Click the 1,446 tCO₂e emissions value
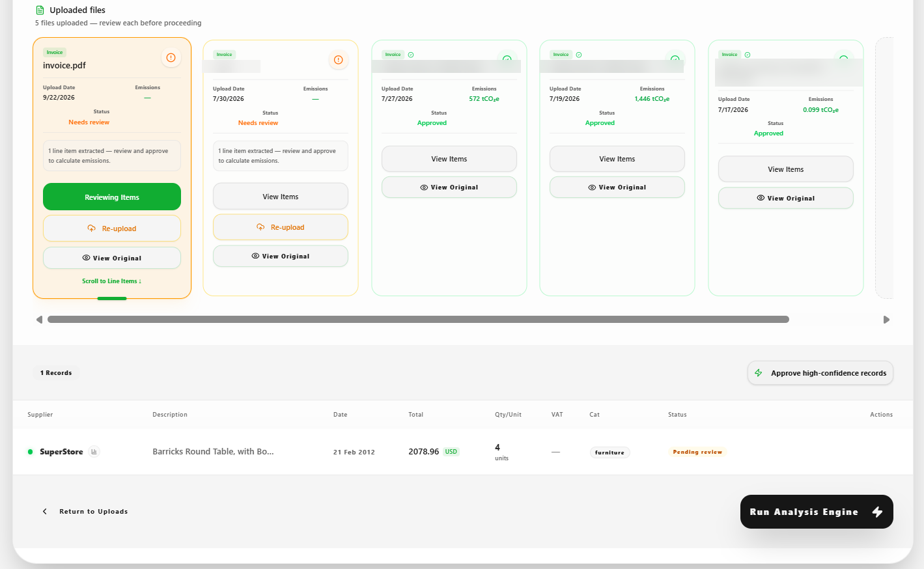Screen dimensions: 924x569 pyautogui.click(x=652, y=99)
